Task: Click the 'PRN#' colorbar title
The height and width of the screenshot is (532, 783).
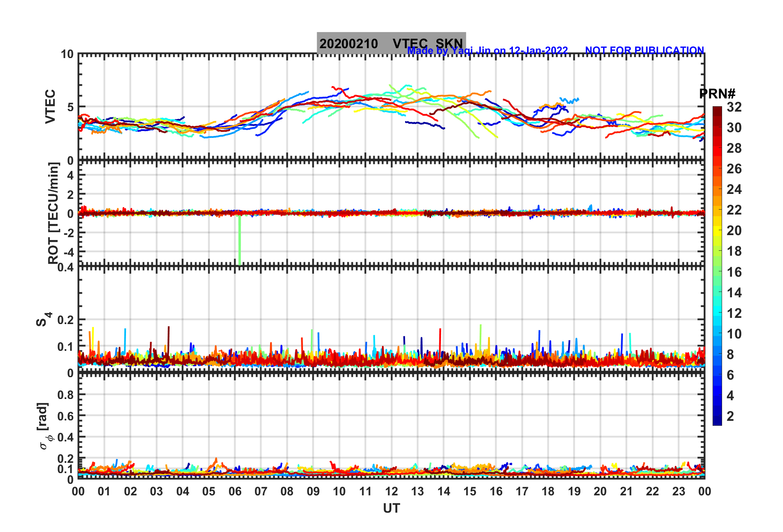Action: point(717,93)
